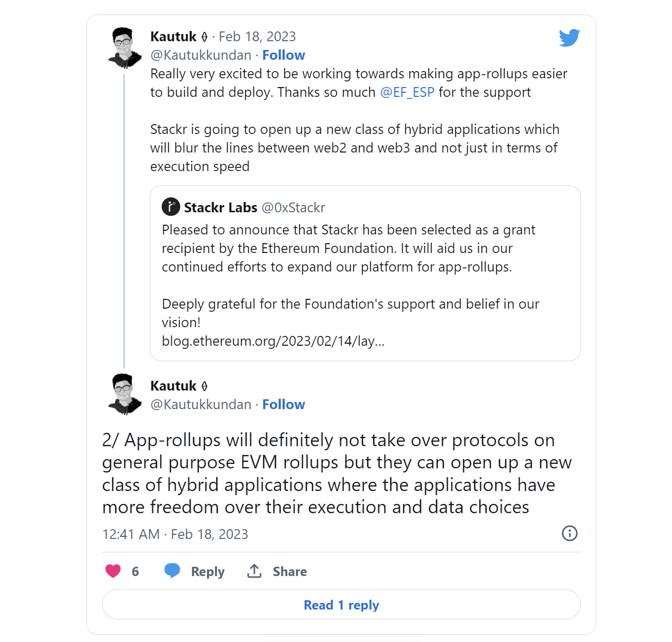Click Kautuk's avatar in the first tweet
Image resolution: width=672 pixels, height=642 pixels.
[124, 47]
